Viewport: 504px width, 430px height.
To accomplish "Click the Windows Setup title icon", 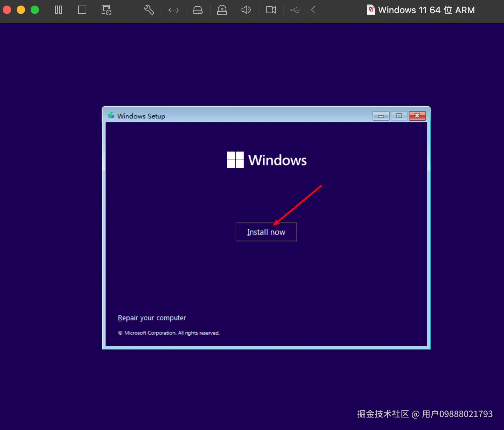I will [x=111, y=115].
